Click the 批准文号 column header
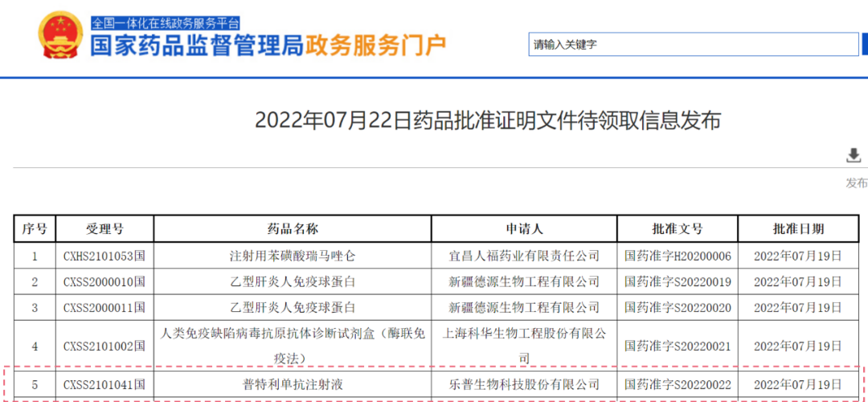 tap(678, 229)
